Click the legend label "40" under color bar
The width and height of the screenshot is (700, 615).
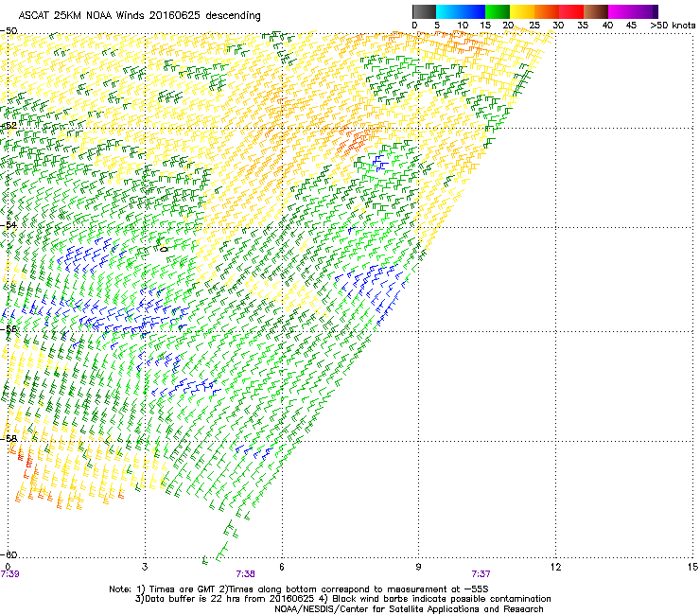tap(607, 26)
